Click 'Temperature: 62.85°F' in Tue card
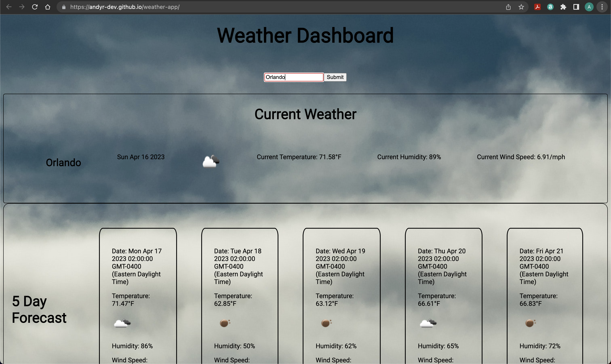 tap(233, 300)
